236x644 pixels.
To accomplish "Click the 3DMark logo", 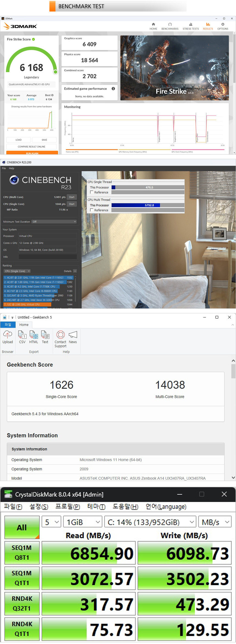I will click(20, 26).
